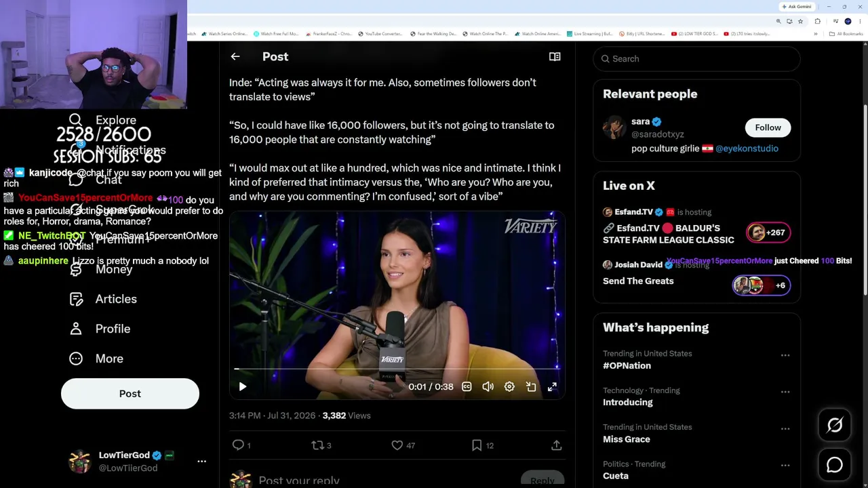The height and width of the screenshot is (488, 868).
Task: Open reader view icon in Post header
Action: click(x=555, y=57)
